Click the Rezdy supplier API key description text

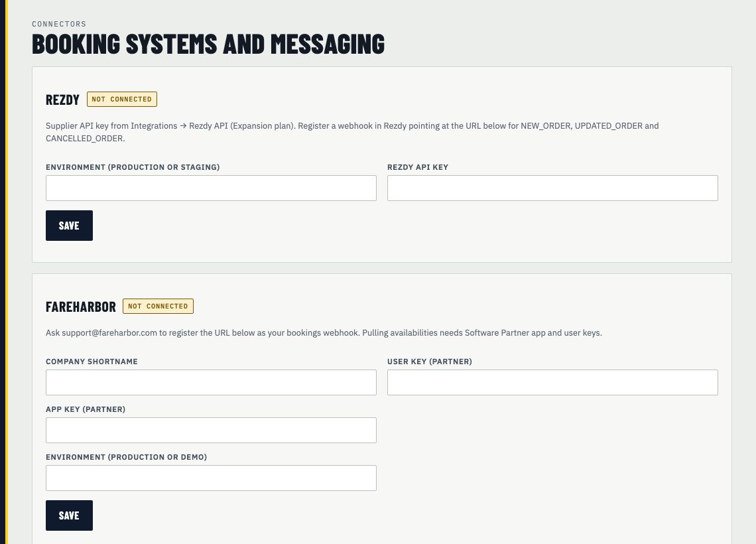point(352,131)
